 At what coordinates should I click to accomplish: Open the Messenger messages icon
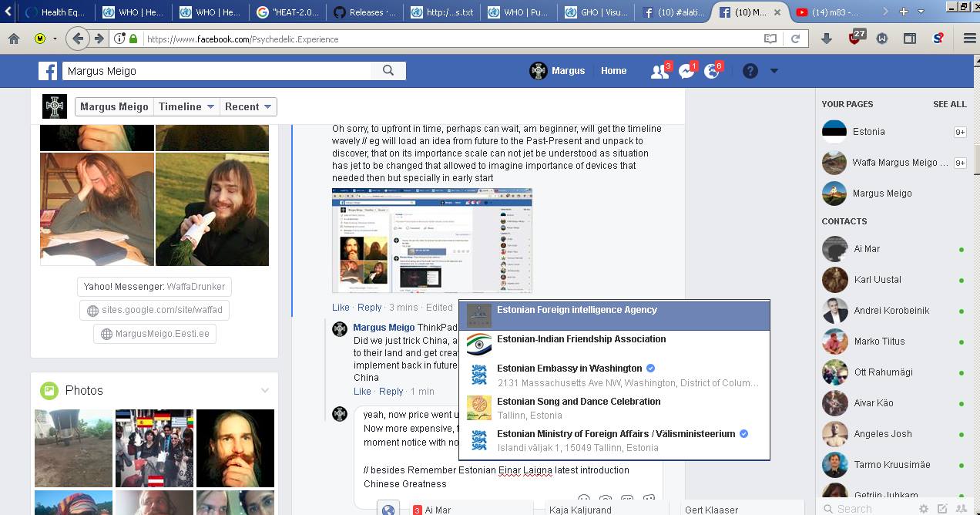(686, 71)
